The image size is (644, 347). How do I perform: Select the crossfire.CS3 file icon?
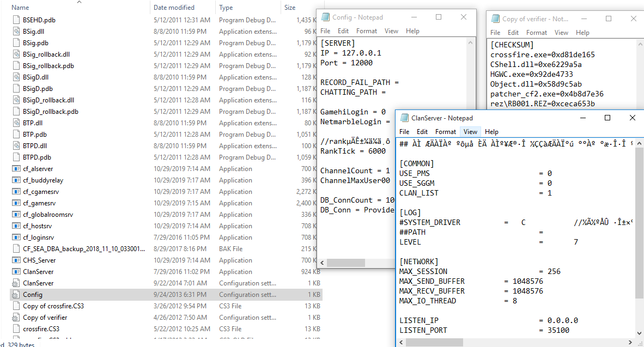tap(16, 328)
